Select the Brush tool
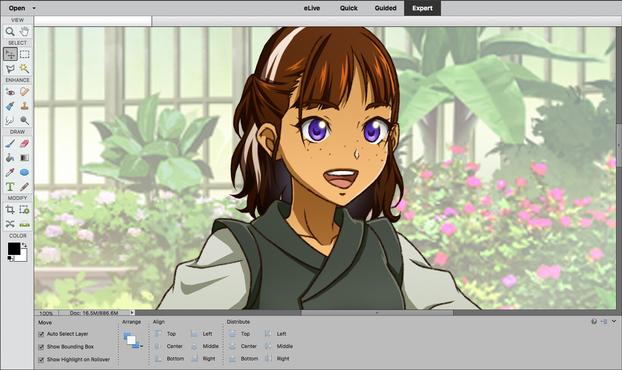Screen dimensions: 622x370 coord(10,143)
